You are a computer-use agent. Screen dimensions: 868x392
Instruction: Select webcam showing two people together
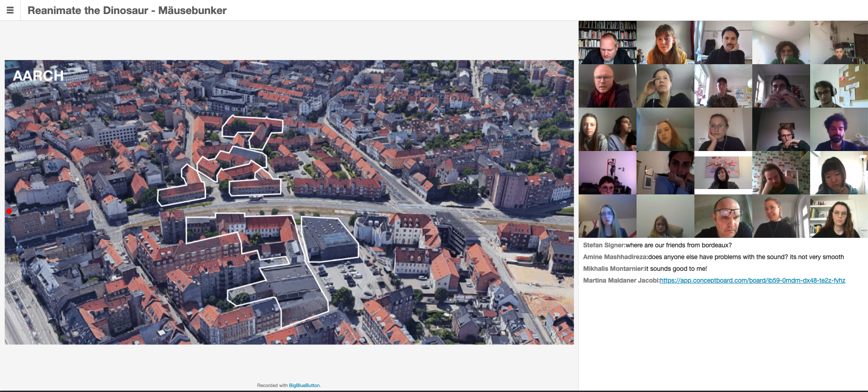[607, 129]
